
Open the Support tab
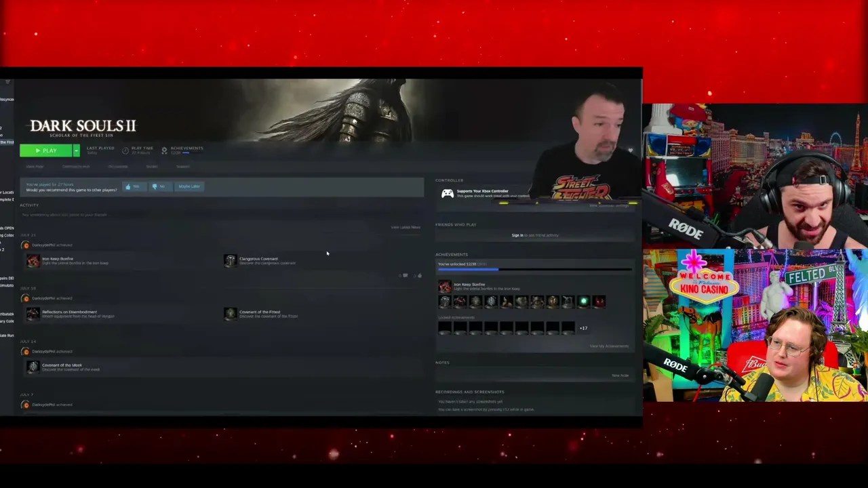183,167
